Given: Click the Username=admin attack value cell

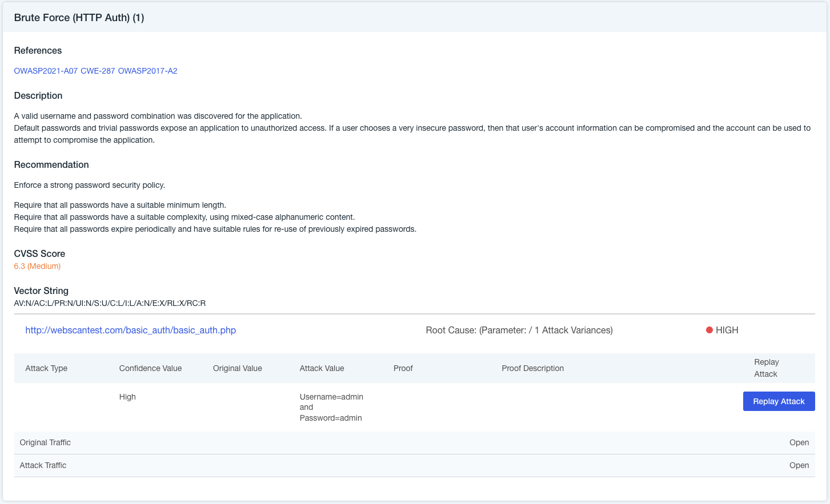Looking at the screenshot, I should tap(331, 407).
